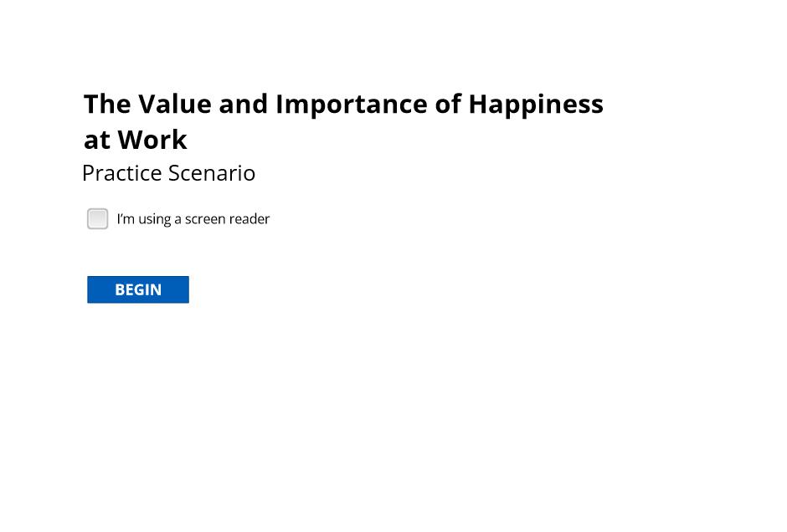Screen dimensions: 787x532
Task: Click the word "and" in the title
Action: 244,104
